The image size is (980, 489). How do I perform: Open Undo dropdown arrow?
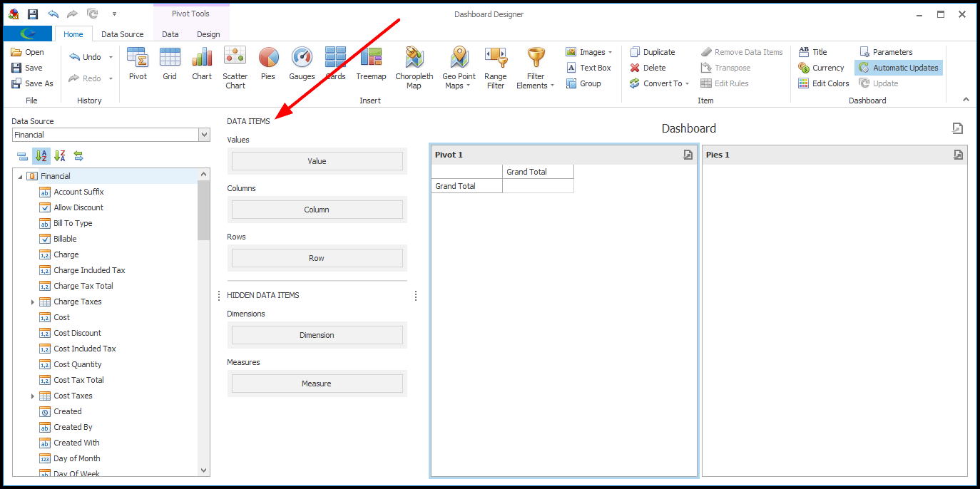tap(111, 57)
